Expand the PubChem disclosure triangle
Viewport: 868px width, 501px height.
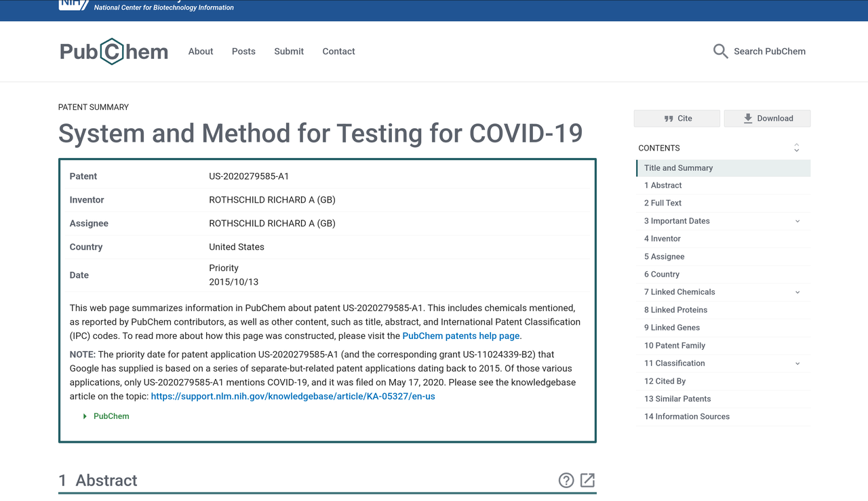pos(85,416)
